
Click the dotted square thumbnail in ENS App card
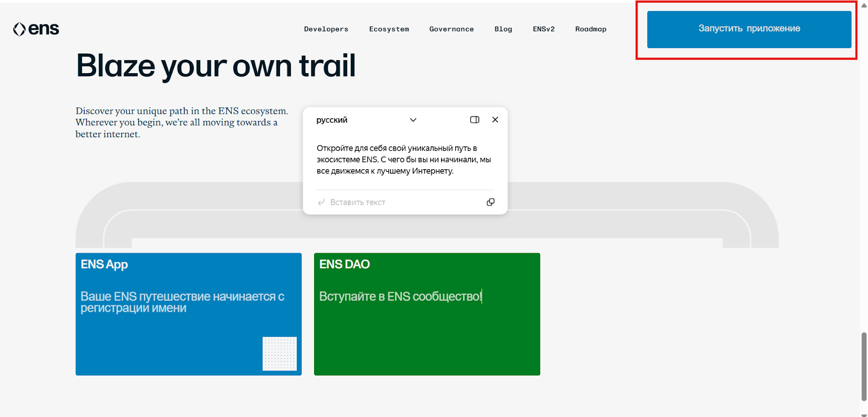click(x=280, y=354)
